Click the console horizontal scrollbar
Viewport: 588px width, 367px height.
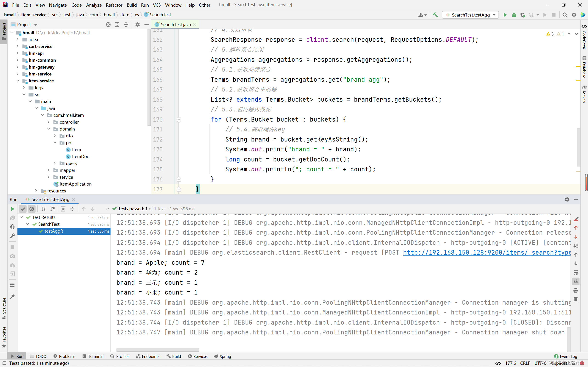point(158,350)
